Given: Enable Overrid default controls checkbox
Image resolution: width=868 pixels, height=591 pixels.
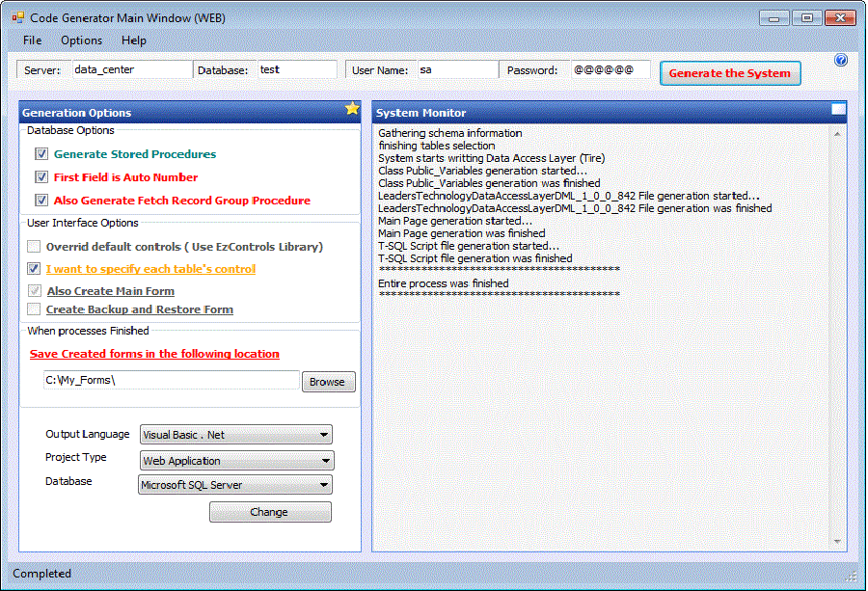Looking at the screenshot, I should [x=35, y=247].
